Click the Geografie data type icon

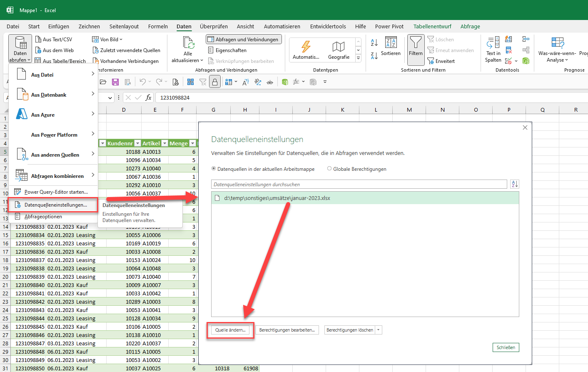pos(339,47)
